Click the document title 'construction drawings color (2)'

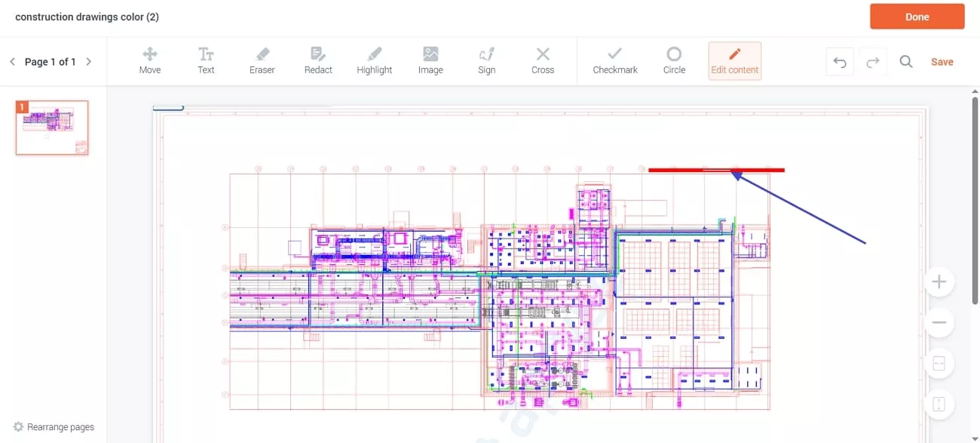tap(87, 17)
